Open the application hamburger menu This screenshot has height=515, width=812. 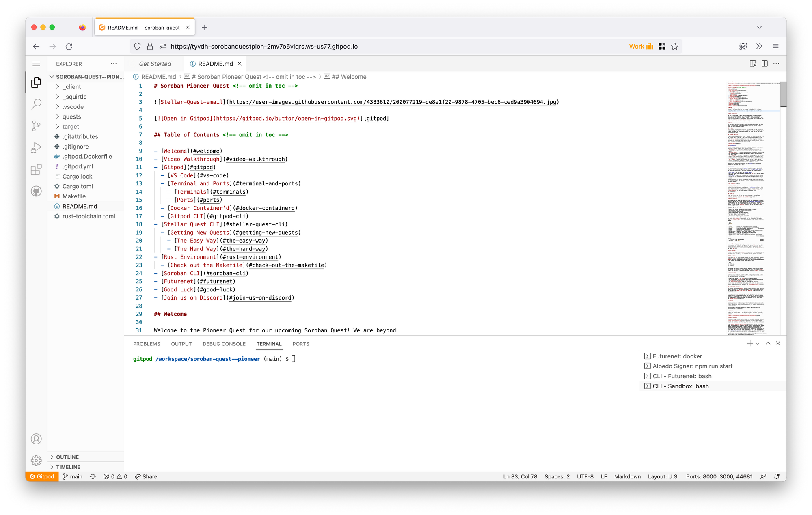click(36, 64)
